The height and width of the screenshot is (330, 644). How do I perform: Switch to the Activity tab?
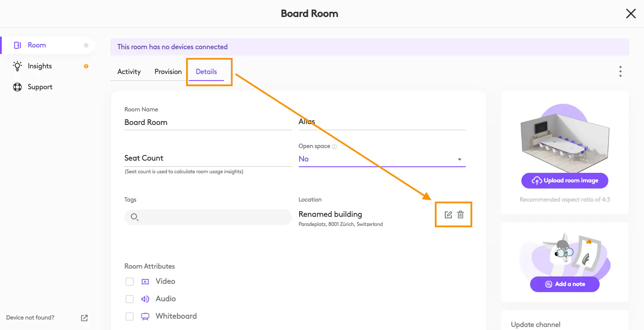tap(129, 72)
